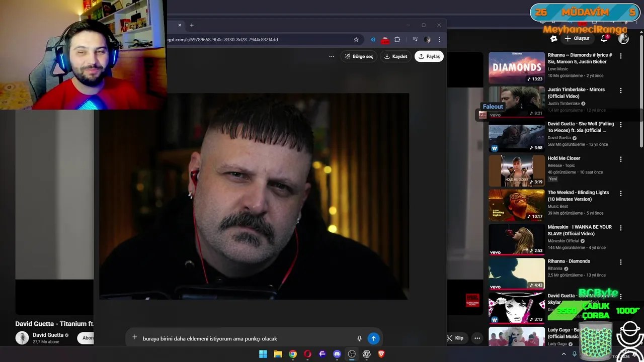Open David Guetta She Wolf video title
This screenshot has width=644, height=362.
(581, 127)
